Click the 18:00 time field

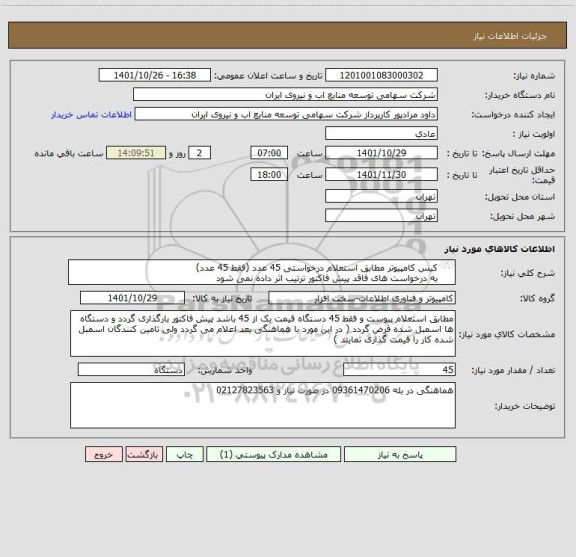point(269,175)
